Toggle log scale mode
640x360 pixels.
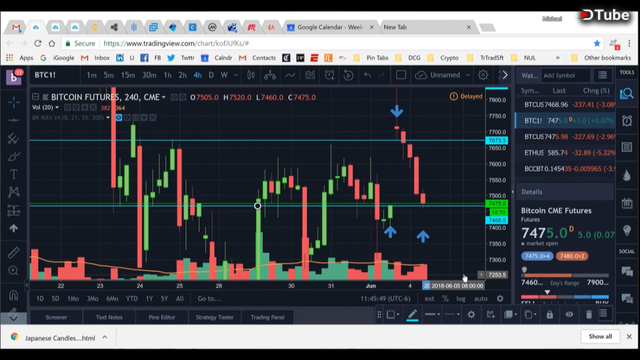(x=461, y=298)
